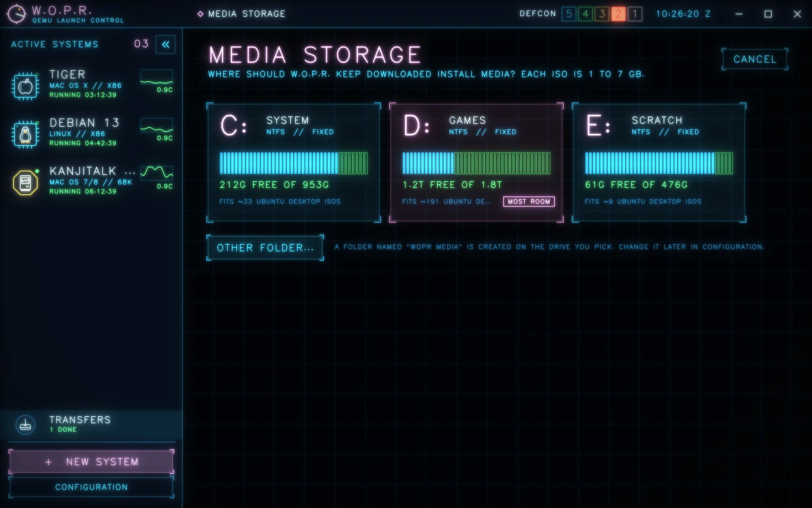View the KanjiTalk activity sparkline

point(156,174)
